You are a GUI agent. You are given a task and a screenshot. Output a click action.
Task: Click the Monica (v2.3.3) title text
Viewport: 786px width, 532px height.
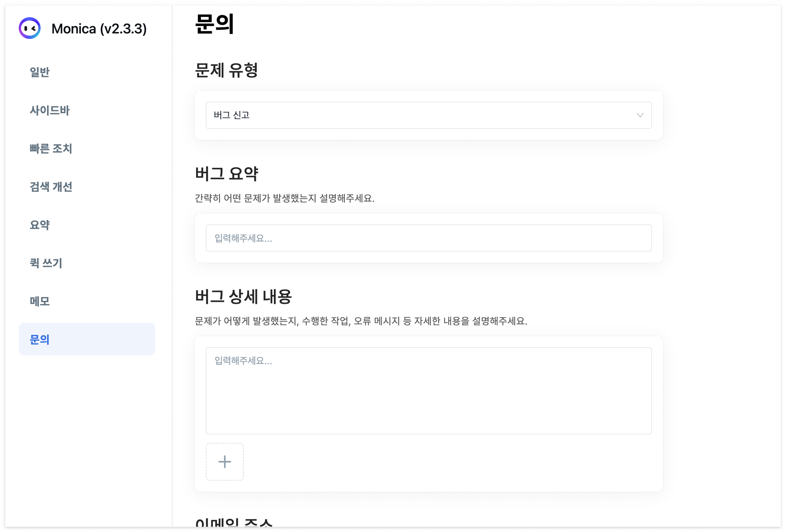coord(99,29)
